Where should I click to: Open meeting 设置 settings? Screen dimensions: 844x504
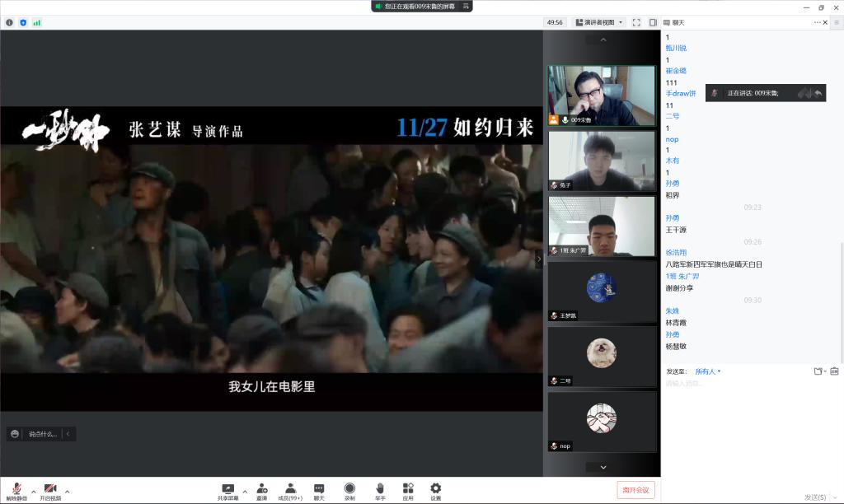pyautogui.click(x=435, y=490)
